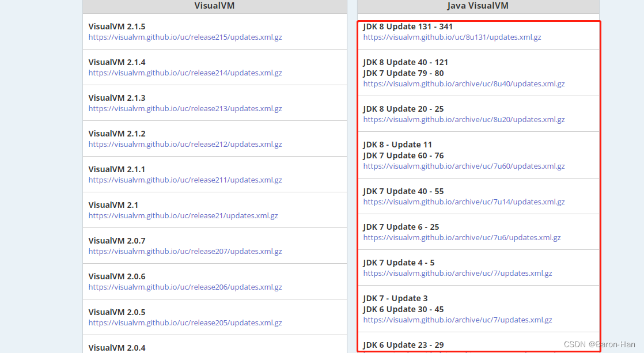644x353 pixels.
Task: Open the VisualVM 2.1.4 updates link
Action: 185,73
